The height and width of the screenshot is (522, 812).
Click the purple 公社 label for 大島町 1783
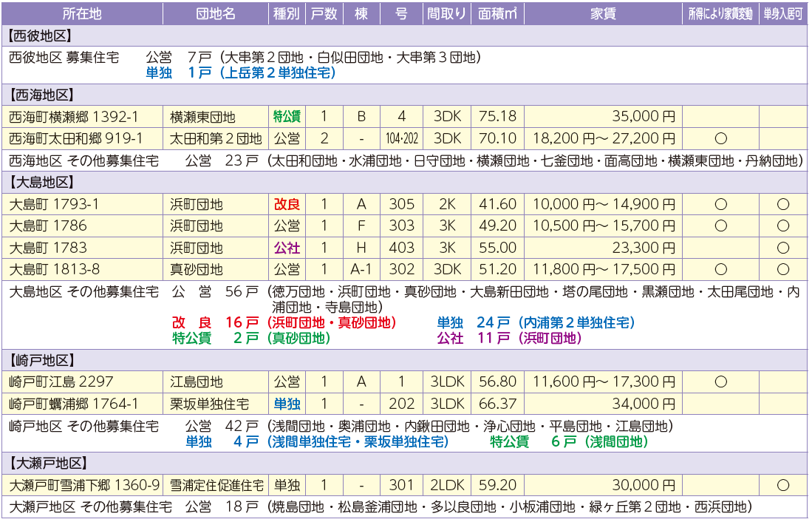click(287, 248)
